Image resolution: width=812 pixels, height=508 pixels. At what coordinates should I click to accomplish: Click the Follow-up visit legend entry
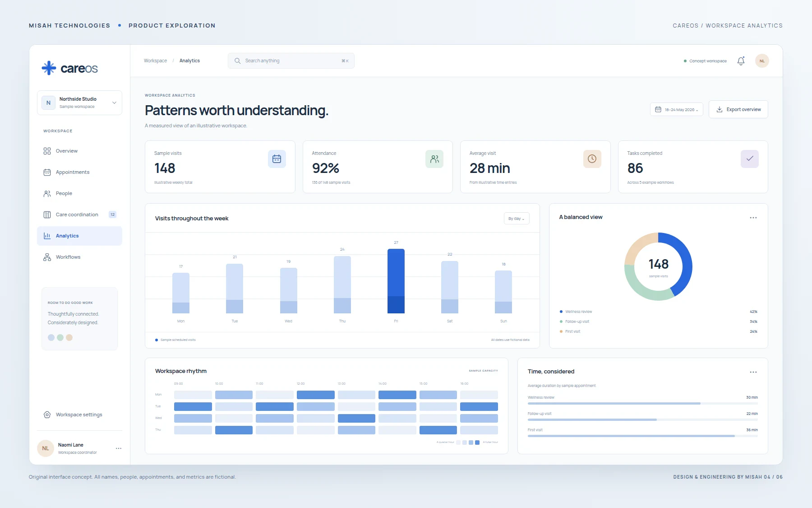(658, 322)
